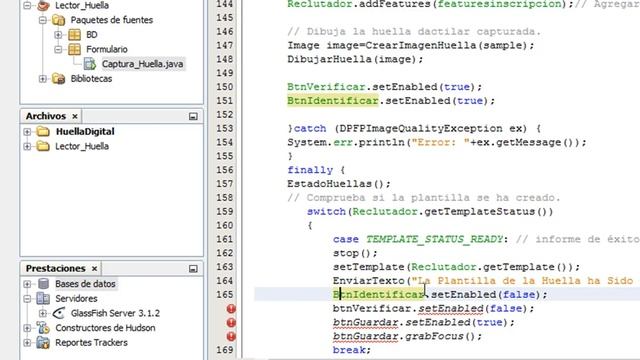Expand the BD package node
This screenshot has width=640, height=360.
(x=58, y=35)
